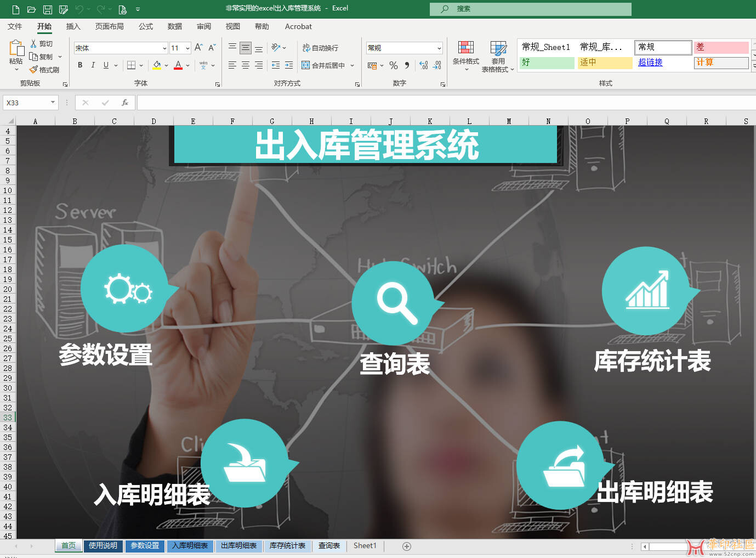The height and width of the screenshot is (558, 756).
Task: Click the text Orientation icon
Action: click(276, 48)
